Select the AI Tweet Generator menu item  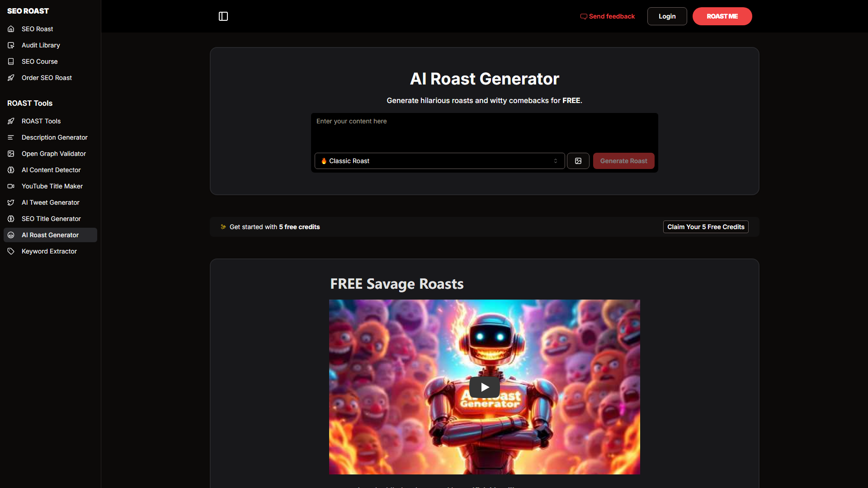pyautogui.click(x=50, y=202)
